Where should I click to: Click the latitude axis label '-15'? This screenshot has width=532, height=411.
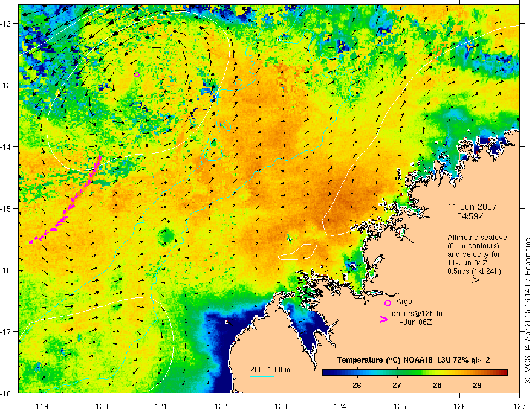coord(6,208)
